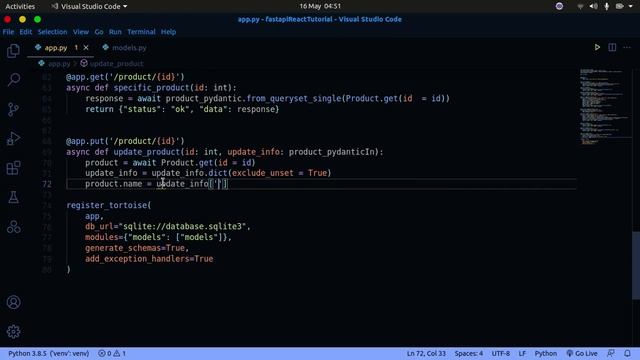640x360 pixels.
Task: Open the Selection menu
Action: click(52, 32)
